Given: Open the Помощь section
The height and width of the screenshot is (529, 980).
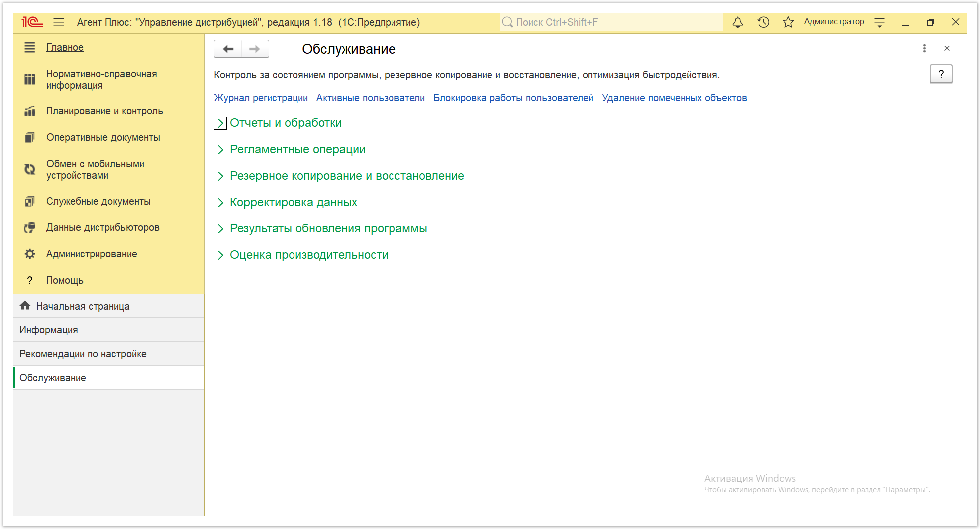Looking at the screenshot, I should (65, 280).
